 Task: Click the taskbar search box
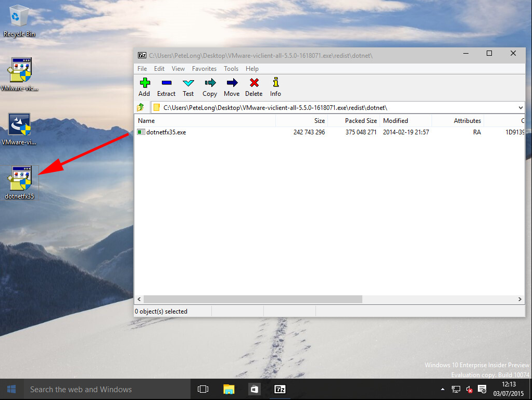point(107,389)
